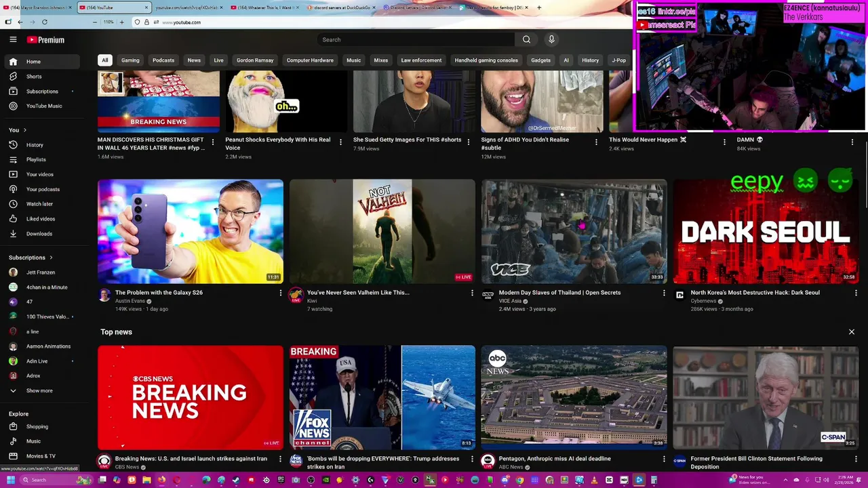Switch to discord servers DuckDuckGo browser tab
The image size is (868, 488).
[x=341, y=7]
